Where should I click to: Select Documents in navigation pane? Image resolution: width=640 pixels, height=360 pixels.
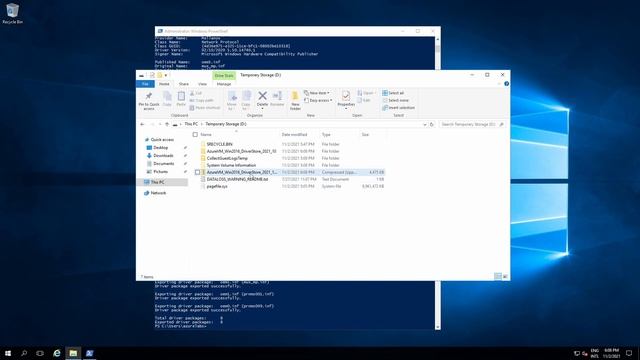(x=164, y=164)
